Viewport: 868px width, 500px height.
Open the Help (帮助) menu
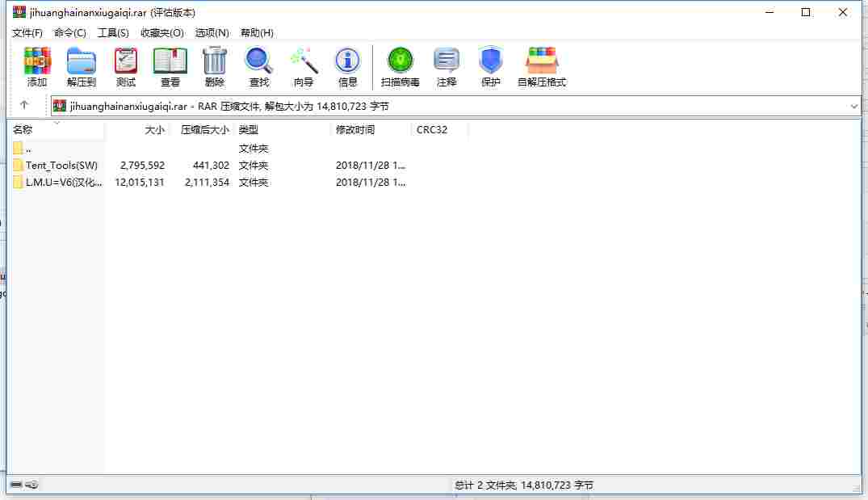[257, 32]
